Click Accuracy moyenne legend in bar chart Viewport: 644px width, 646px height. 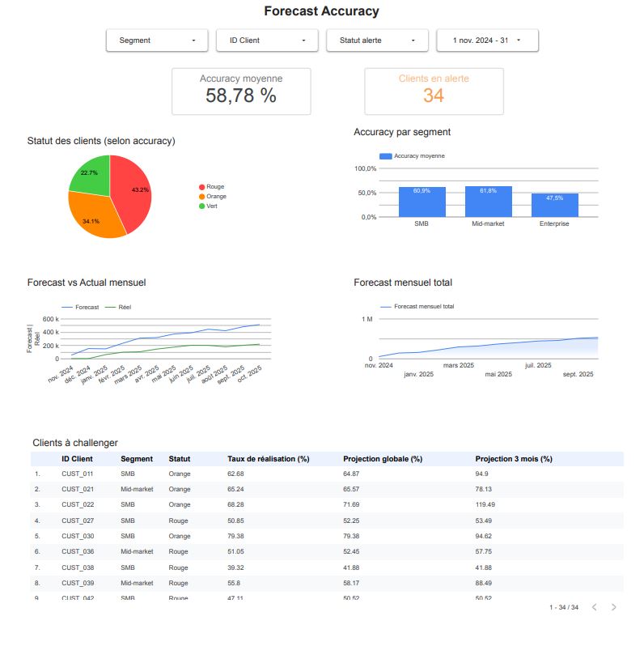(x=412, y=155)
